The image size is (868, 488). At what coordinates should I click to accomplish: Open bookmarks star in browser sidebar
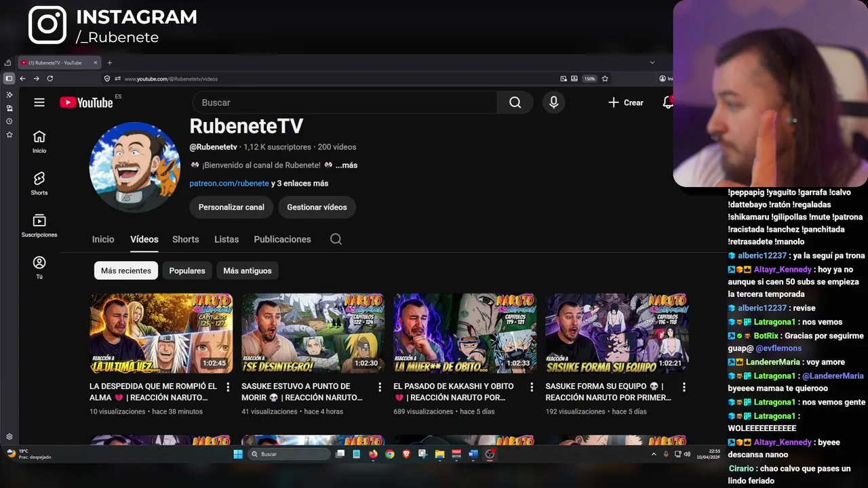tap(9, 135)
